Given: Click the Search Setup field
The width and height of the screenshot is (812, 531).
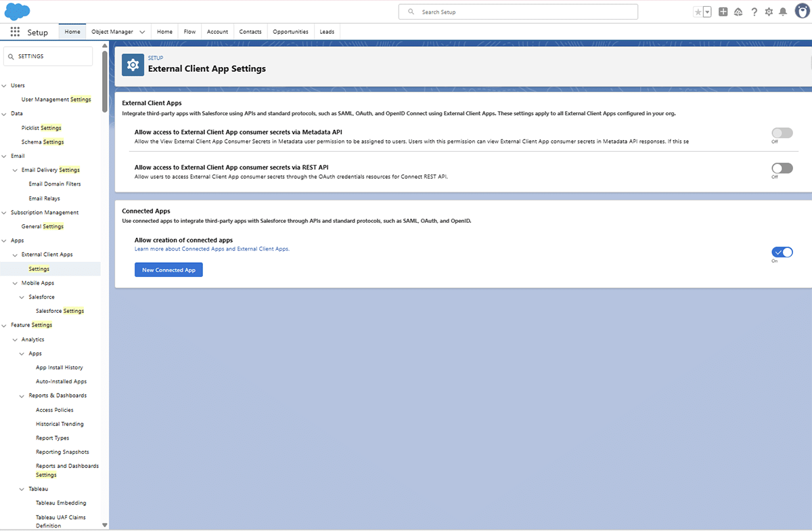Looking at the screenshot, I should [518, 12].
